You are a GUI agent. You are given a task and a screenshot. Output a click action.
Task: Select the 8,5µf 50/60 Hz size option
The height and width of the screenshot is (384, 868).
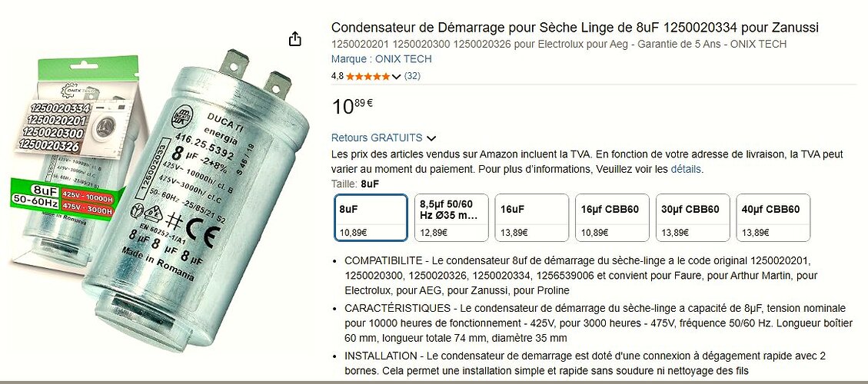[x=452, y=217]
